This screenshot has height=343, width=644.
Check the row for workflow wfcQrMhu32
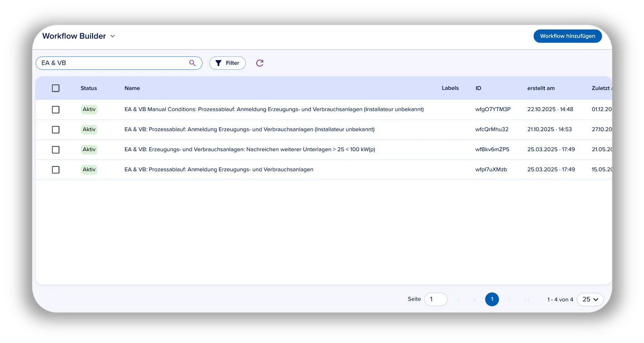pos(56,130)
